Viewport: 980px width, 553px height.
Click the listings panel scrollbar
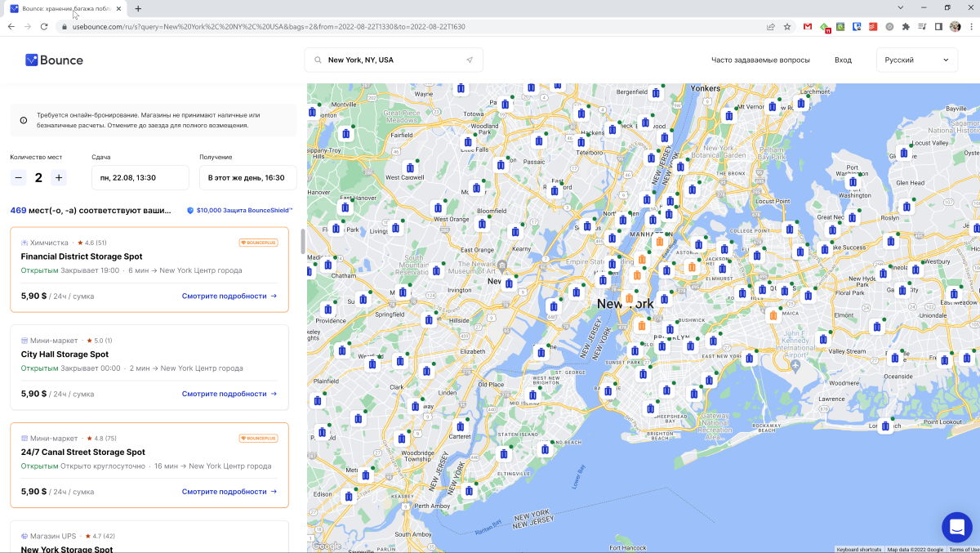click(302, 242)
